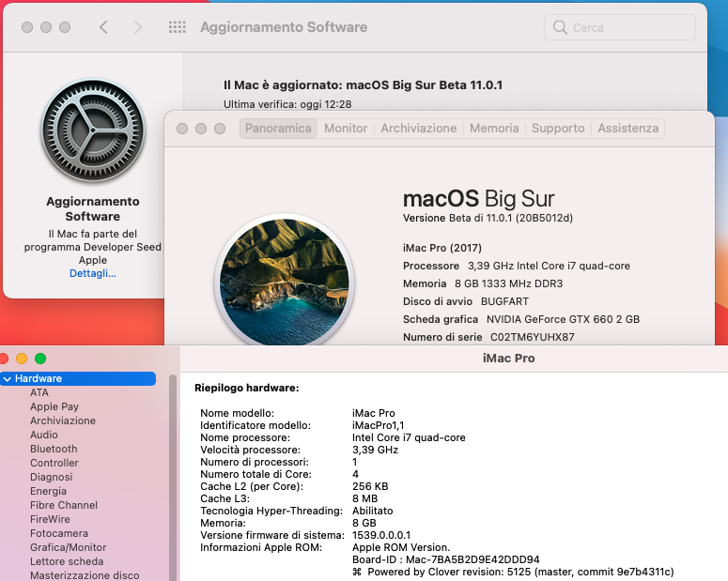
Task: Click the Cerca search field
Action: pyautogui.click(x=620, y=27)
